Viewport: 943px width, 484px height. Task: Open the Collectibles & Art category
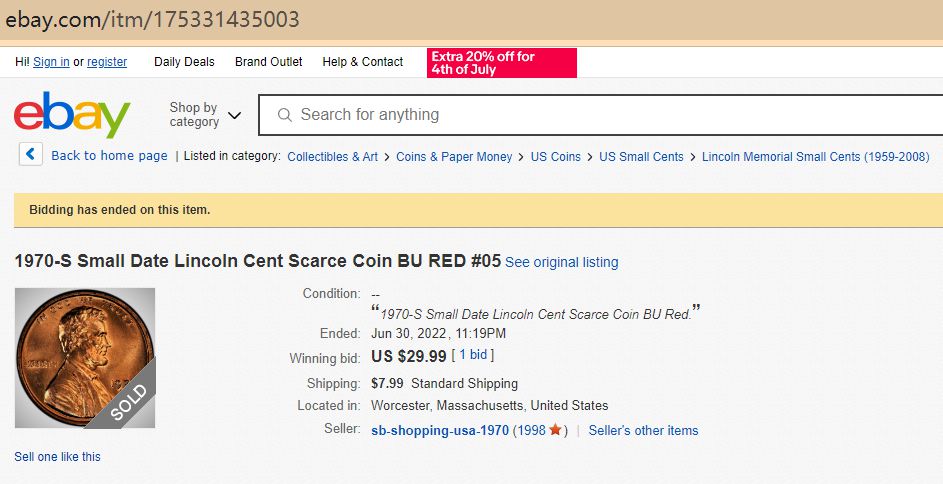click(x=332, y=157)
